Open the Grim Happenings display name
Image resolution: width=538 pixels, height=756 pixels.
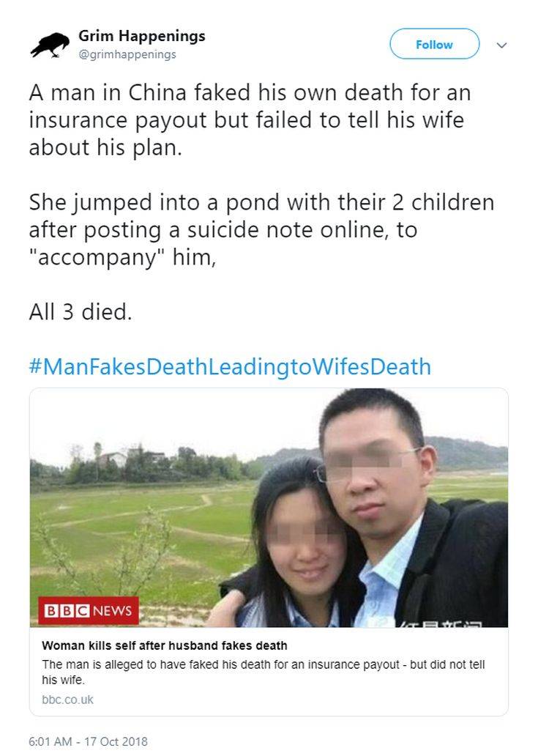point(141,36)
